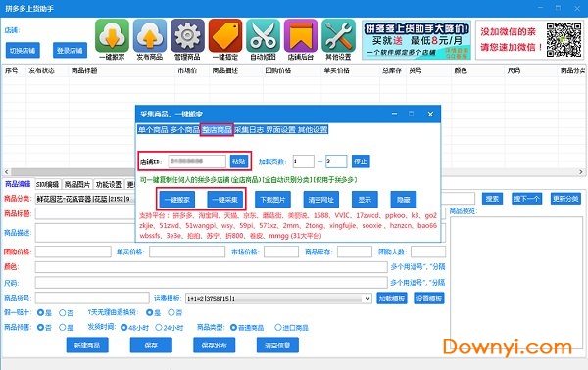
Task: Switch to 单个商品 tab in dialog
Action: pyautogui.click(x=153, y=130)
